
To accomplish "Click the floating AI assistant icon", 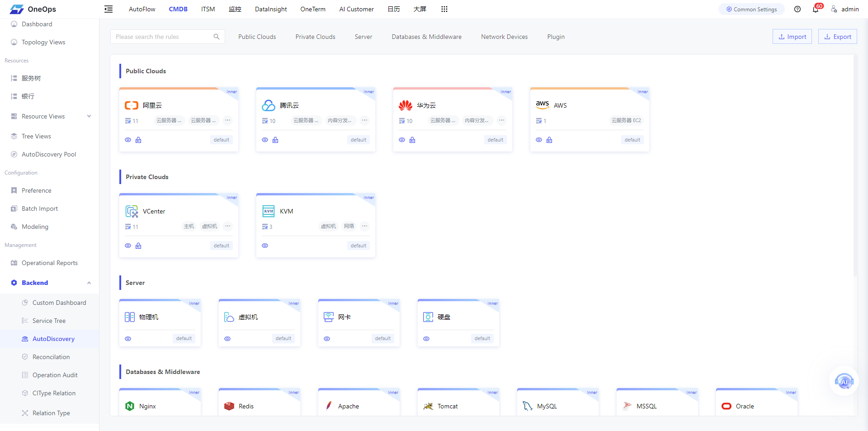I will tap(844, 381).
